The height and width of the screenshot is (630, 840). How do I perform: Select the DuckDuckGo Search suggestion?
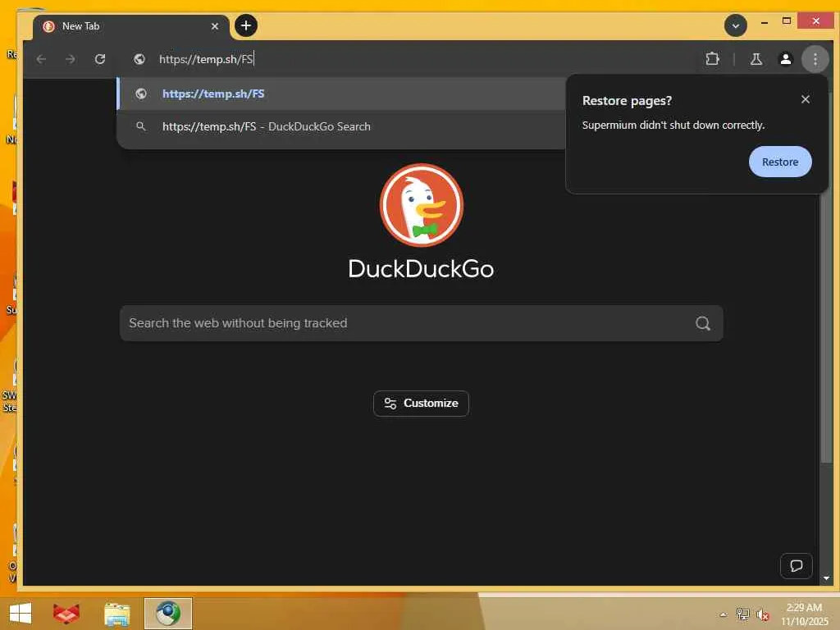tap(341, 126)
